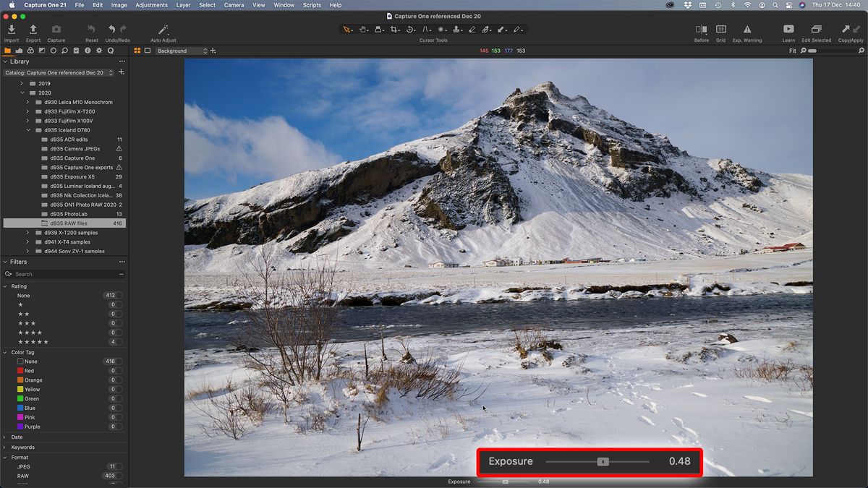Click the Auto Adjust wand icon

click(x=163, y=30)
